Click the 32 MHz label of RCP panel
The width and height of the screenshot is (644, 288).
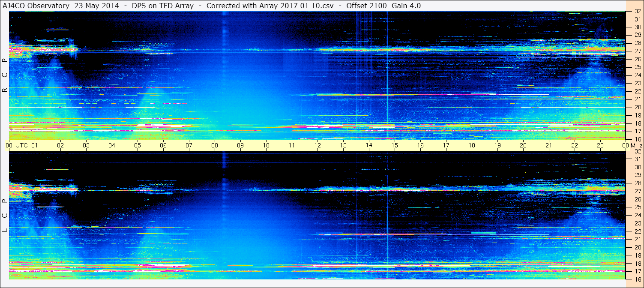(637, 12)
